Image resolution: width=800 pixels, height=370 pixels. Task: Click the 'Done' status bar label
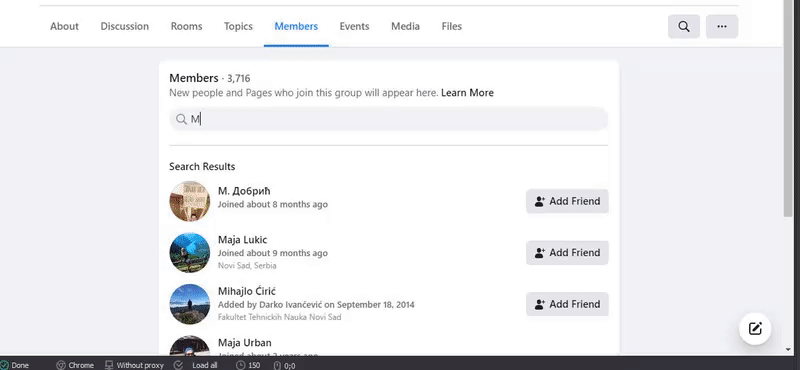(20, 365)
